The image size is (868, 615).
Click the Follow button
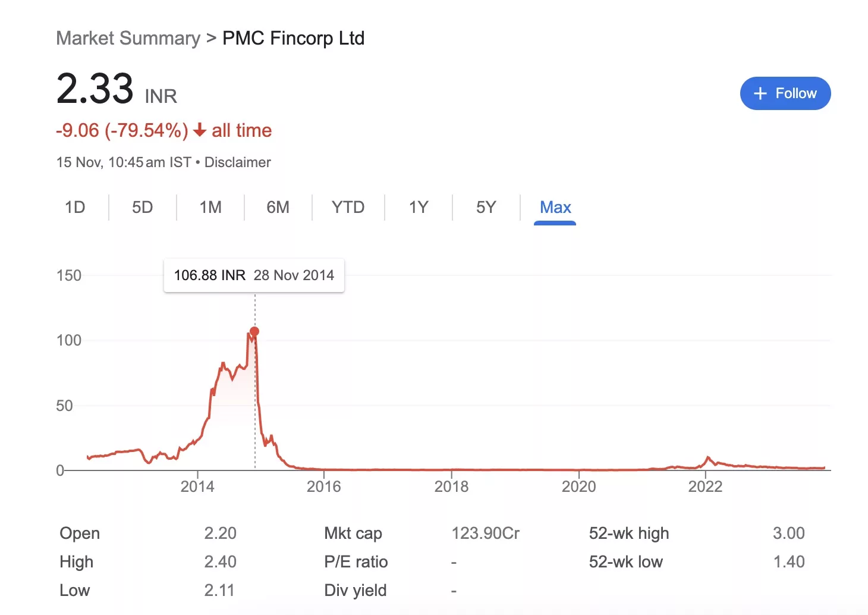pyautogui.click(x=785, y=93)
